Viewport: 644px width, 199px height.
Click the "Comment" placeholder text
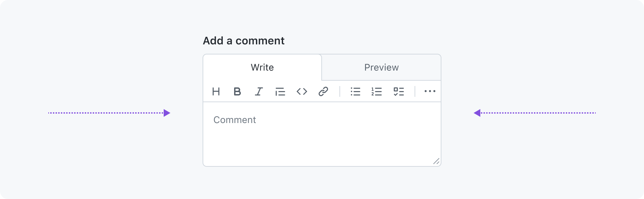234,120
